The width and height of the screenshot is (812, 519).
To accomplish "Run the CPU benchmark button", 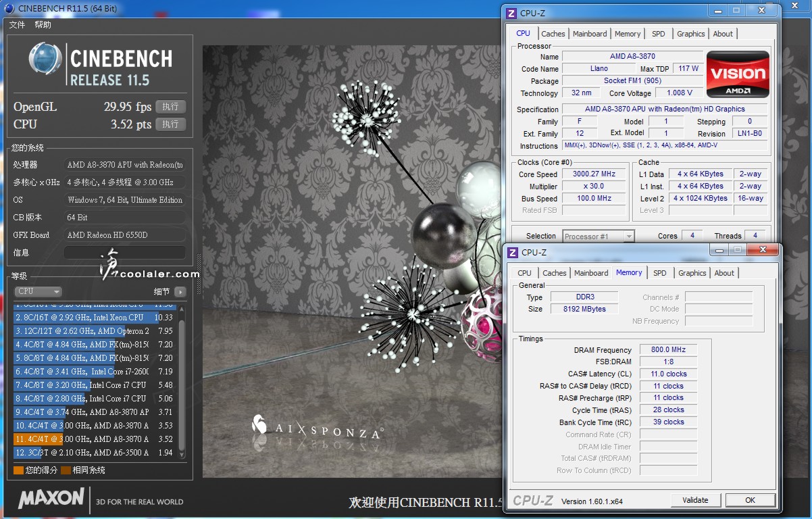I will (170, 124).
